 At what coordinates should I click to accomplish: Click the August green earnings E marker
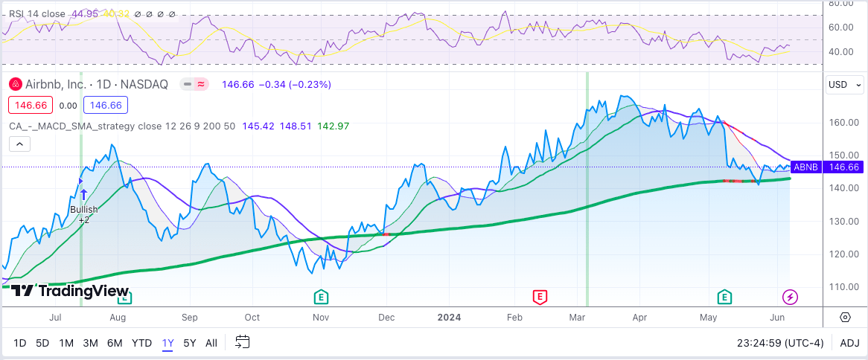coord(124,298)
